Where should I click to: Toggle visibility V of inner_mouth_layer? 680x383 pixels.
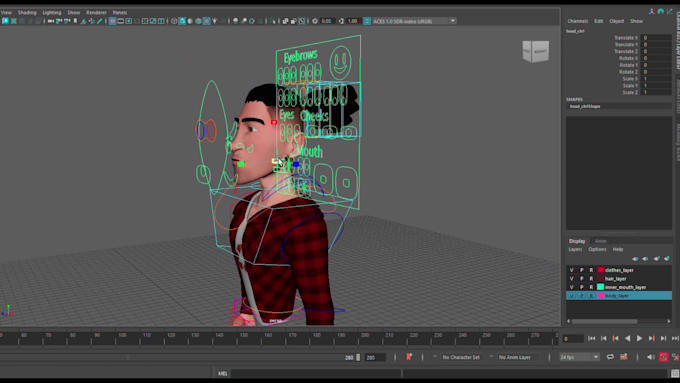[x=572, y=287]
